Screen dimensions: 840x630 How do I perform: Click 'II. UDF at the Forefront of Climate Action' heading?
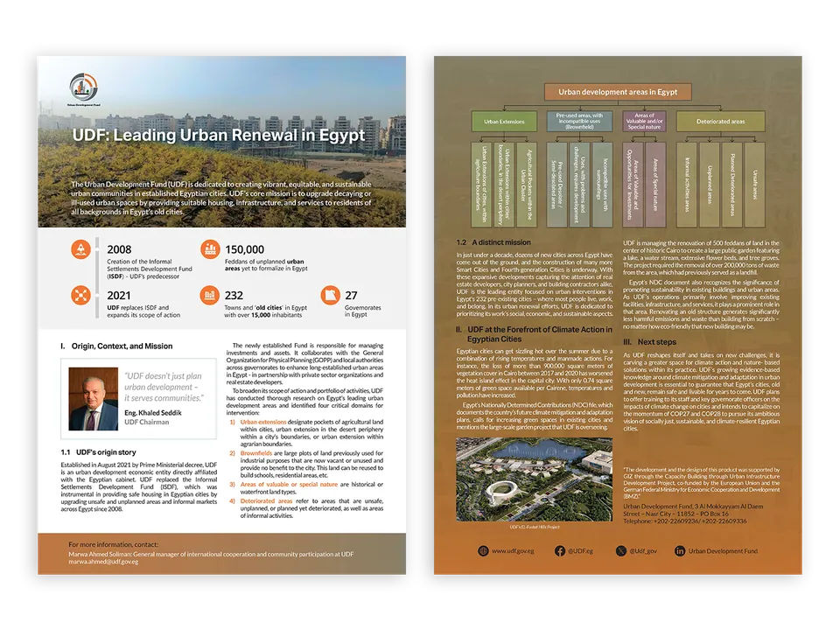534,334
